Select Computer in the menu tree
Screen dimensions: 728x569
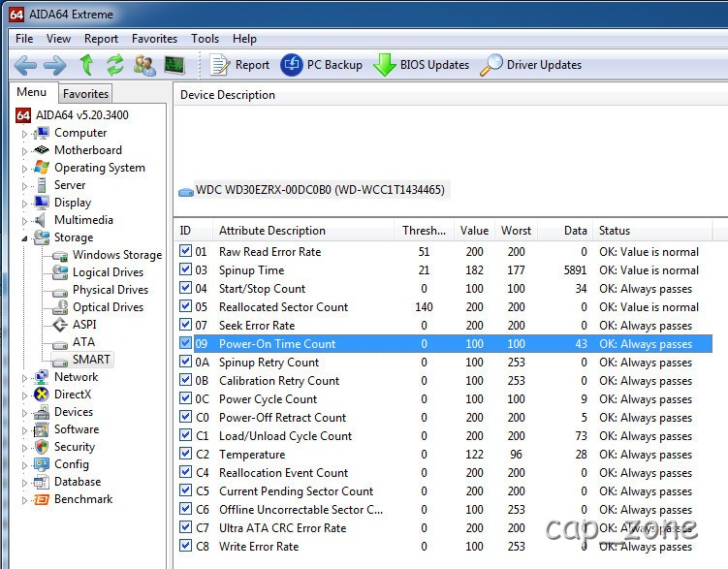80,133
